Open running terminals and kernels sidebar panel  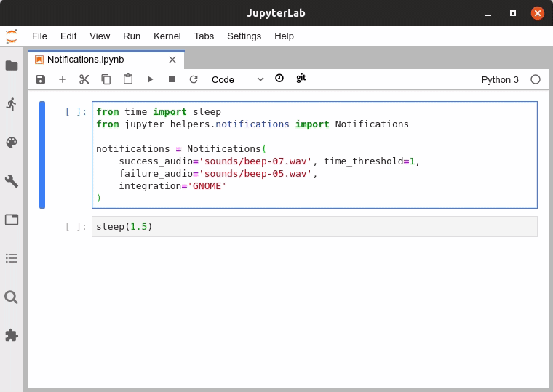[x=12, y=104]
